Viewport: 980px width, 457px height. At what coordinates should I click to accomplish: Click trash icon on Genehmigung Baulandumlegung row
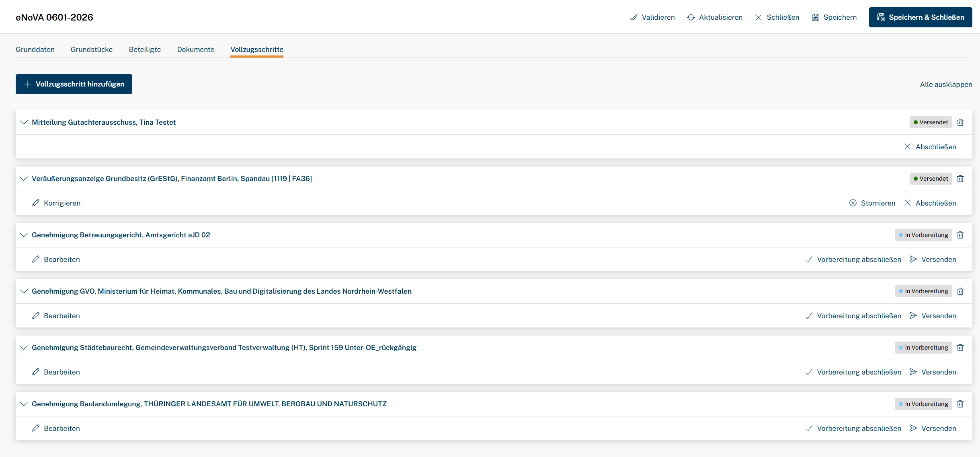tap(960, 404)
